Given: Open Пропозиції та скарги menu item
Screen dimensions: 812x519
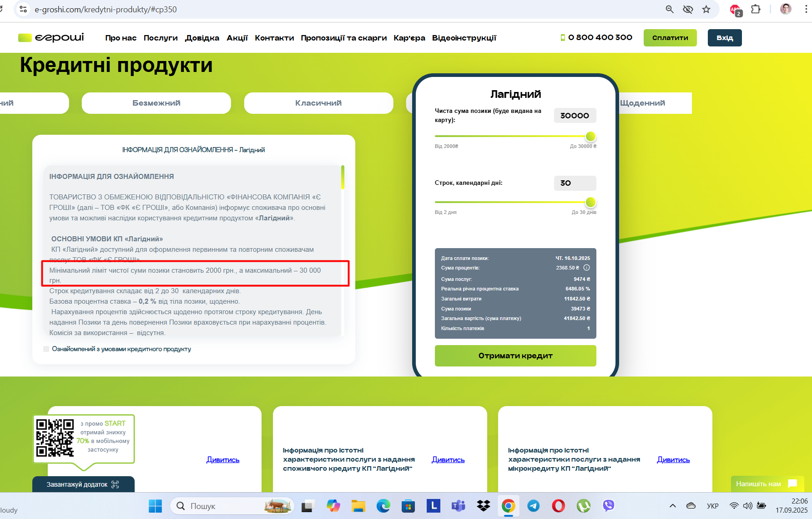Looking at the screenshot, I should click(x=344, y=38).
